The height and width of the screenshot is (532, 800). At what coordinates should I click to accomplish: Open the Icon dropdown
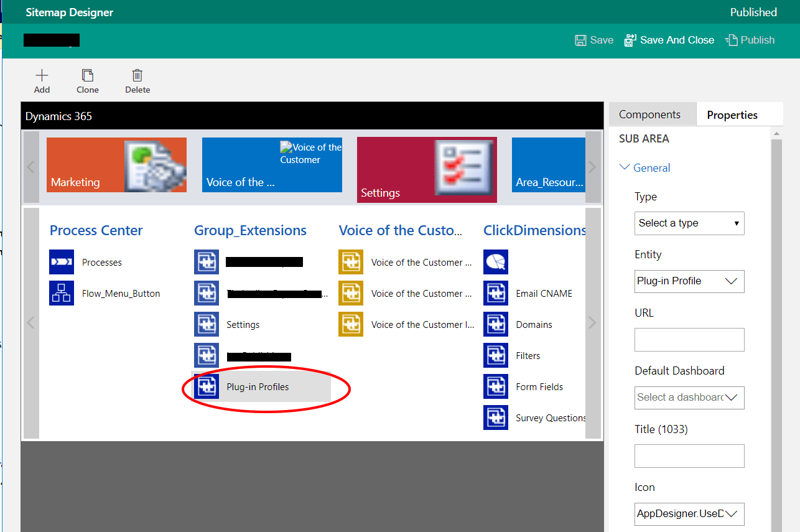coord(689,514)
